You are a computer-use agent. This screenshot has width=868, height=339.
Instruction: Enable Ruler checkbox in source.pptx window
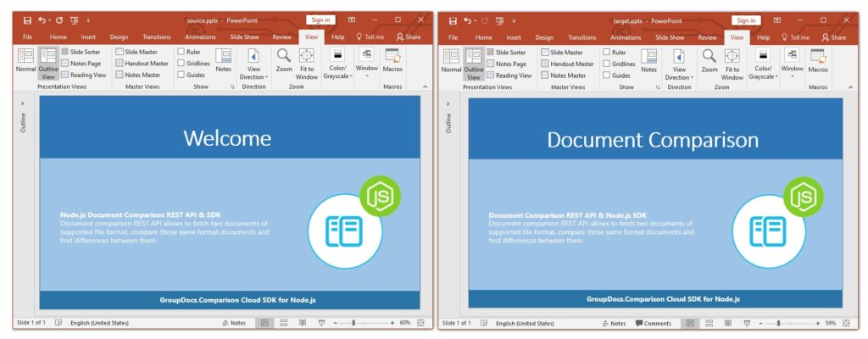pos(181,52)
